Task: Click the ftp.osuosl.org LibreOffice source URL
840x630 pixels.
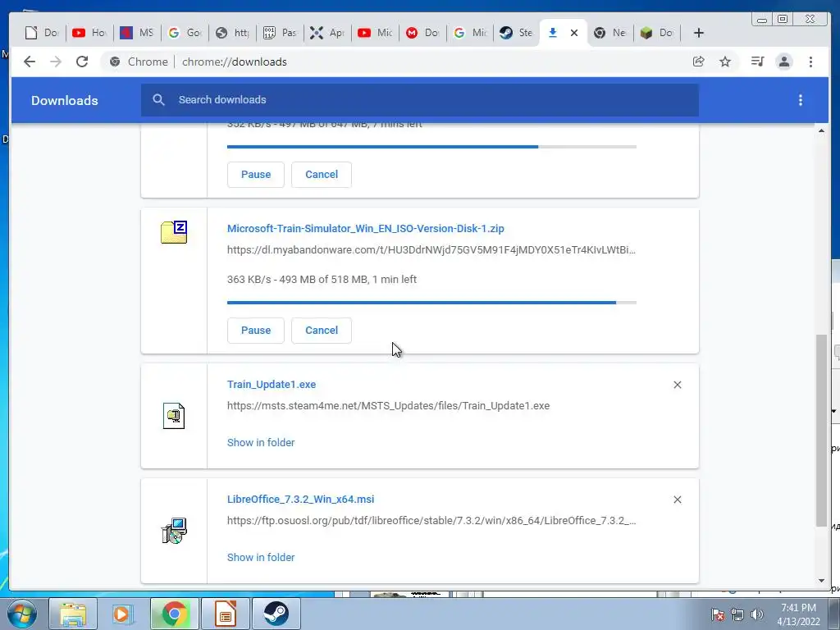Action: 431,521
